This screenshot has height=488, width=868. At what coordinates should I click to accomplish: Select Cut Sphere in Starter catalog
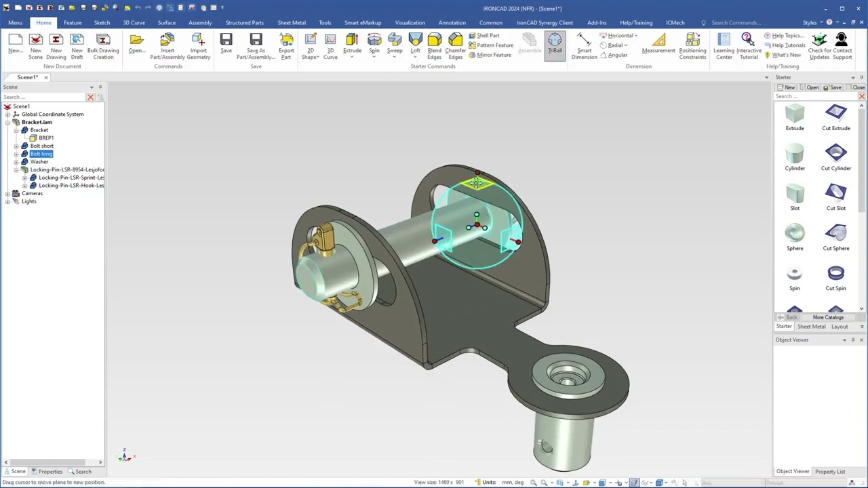835,237
